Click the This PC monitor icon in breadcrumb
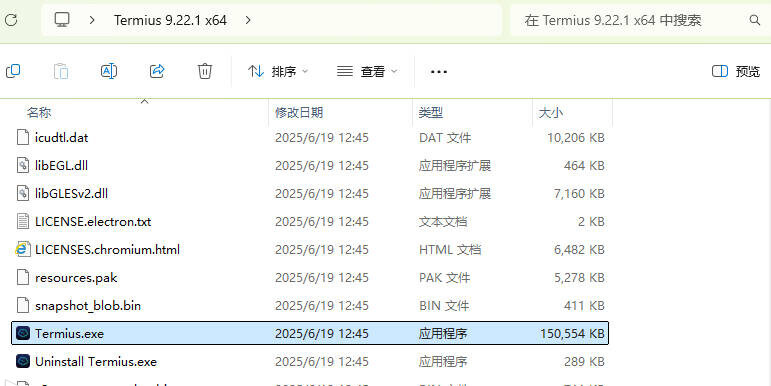771x386 pixels. click(62, 20)
